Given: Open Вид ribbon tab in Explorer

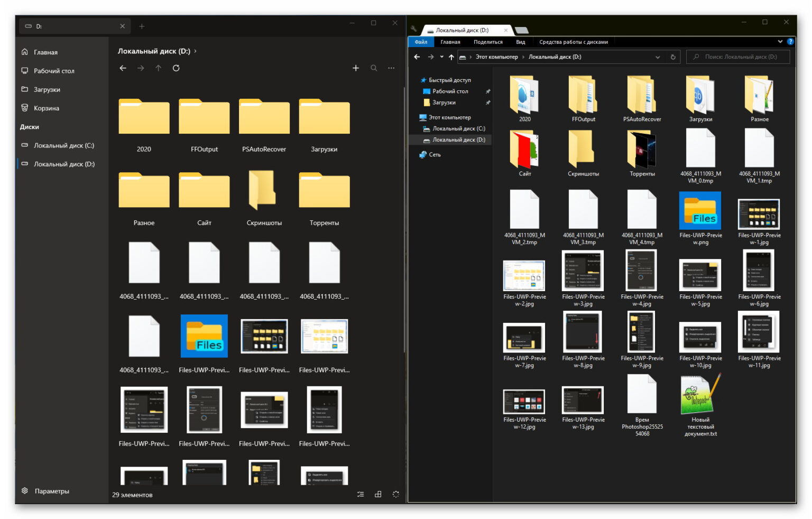Looking at the screenshot, I should pyautogui.click(x=521, y=42).
